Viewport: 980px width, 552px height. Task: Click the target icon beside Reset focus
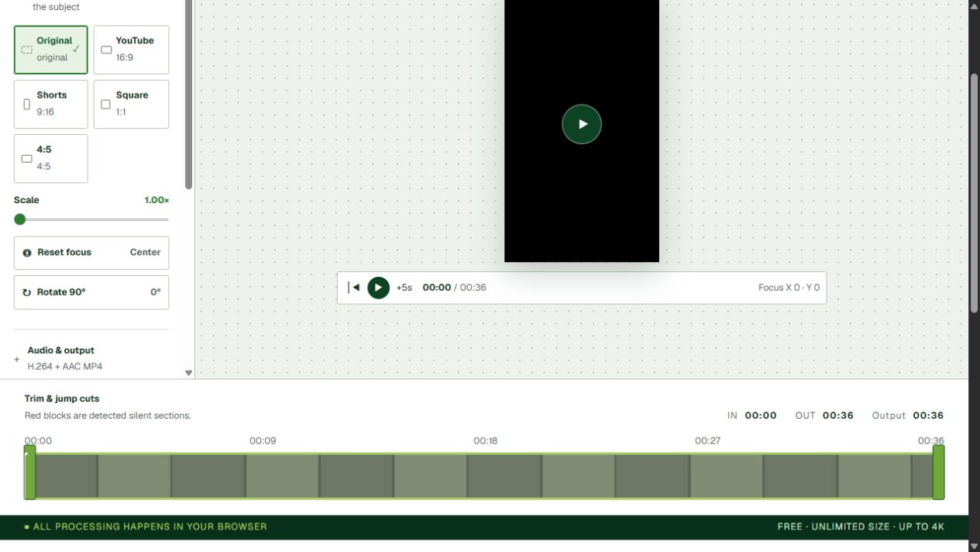click(27, 253)
